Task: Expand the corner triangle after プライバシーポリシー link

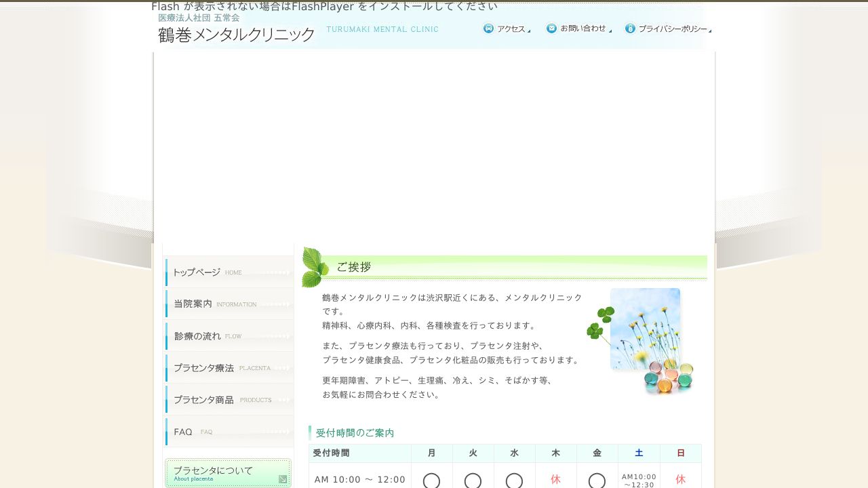Action: pyautogui.click(x=711, y=30)
